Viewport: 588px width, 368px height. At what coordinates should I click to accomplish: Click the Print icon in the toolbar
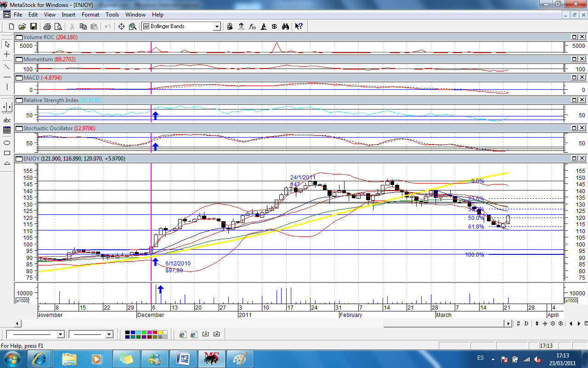coord(47,26)
